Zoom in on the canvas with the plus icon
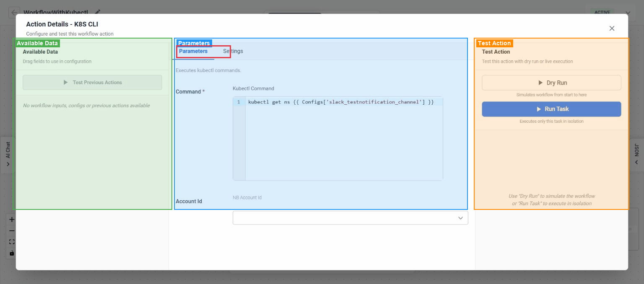Screen dimensions: 644x284 pyautogui.click(x=11, y=219)
